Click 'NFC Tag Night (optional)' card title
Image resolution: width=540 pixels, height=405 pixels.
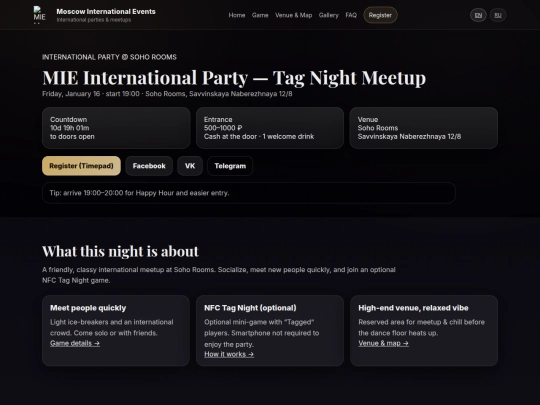(x=250, y=308)
